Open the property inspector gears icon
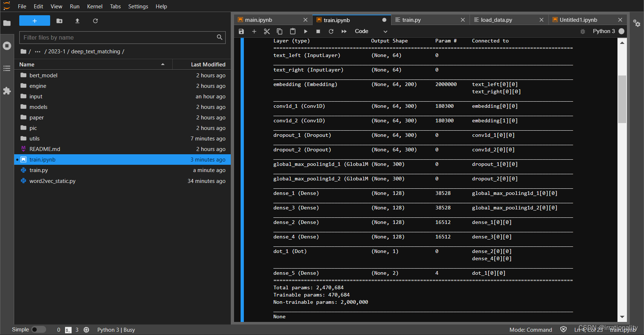Viewport: 644px width, 335px height. pyautogui.click(x=637, y=23)
